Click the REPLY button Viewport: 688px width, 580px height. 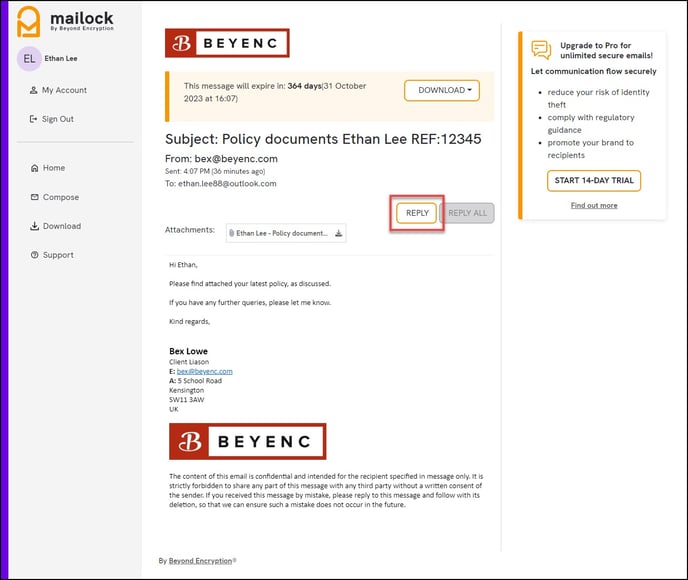click(x=417, y=213)
